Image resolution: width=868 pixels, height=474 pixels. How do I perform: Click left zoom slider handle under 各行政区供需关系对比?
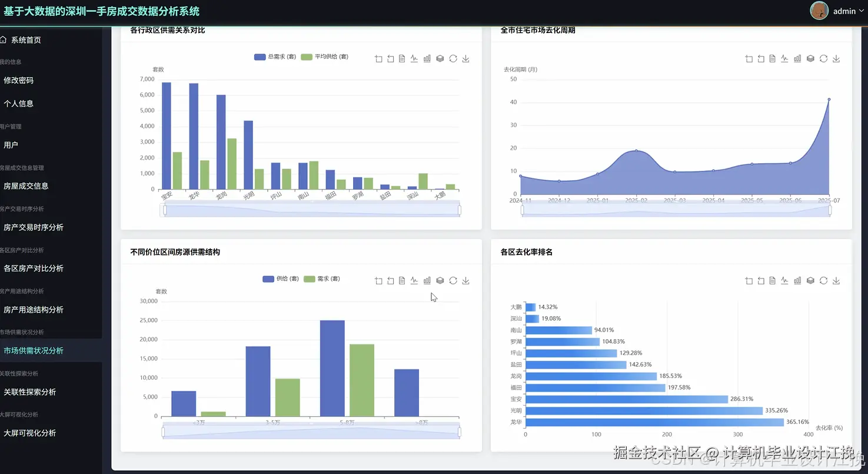(x=165, y=210)
